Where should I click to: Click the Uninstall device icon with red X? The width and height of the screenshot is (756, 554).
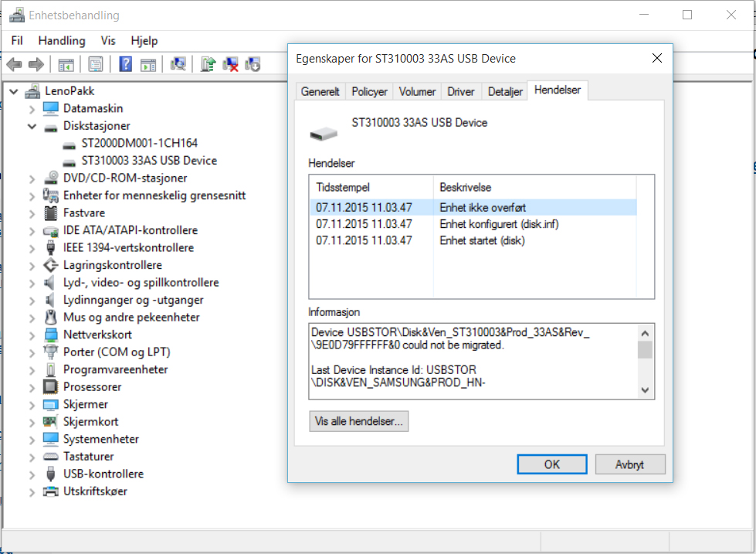tap(230, 63)
